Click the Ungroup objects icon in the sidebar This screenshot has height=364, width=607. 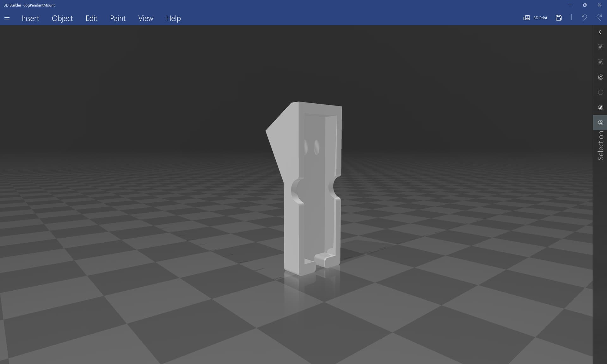600,62
